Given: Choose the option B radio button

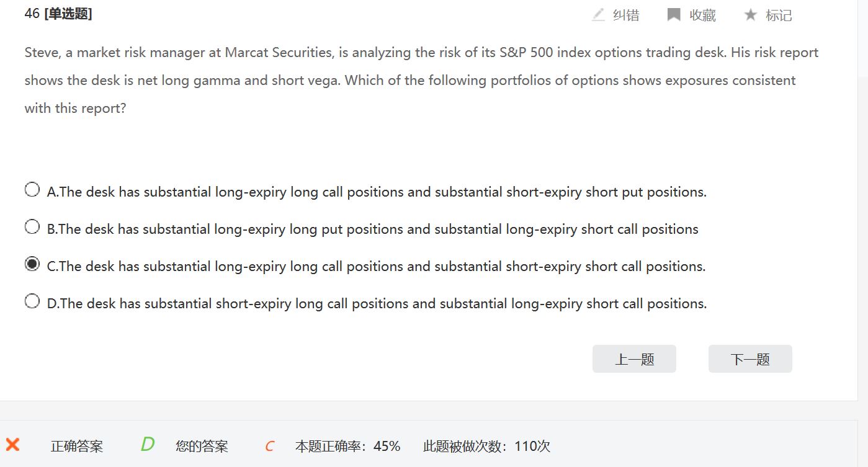Looking at the screenshot, I should [32, 227].
